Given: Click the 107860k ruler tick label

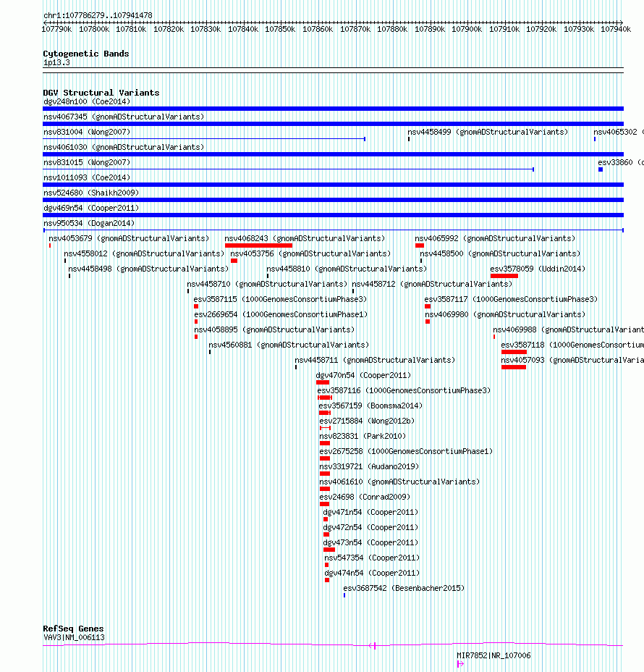Looking at the screenshot, I should pos(318,29).
